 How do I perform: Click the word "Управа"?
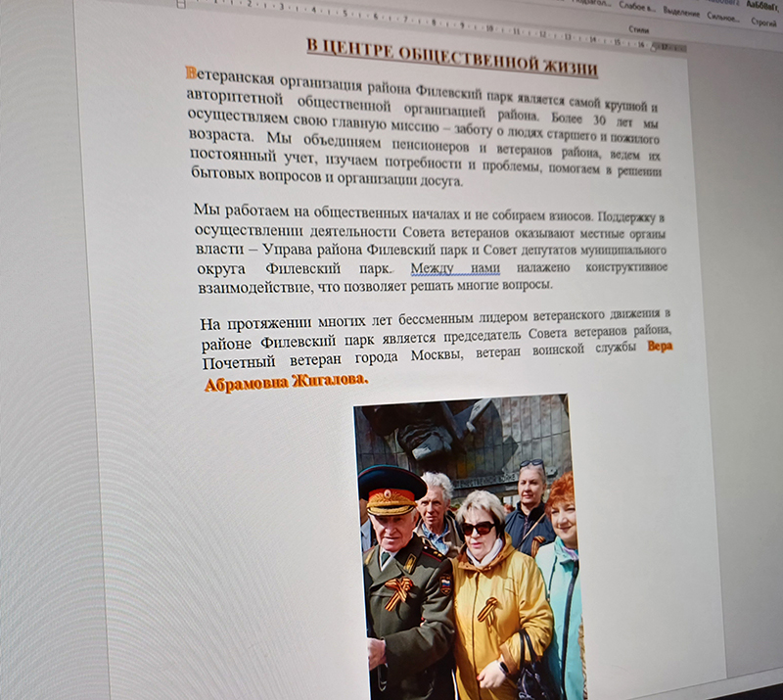click(287, 250)
